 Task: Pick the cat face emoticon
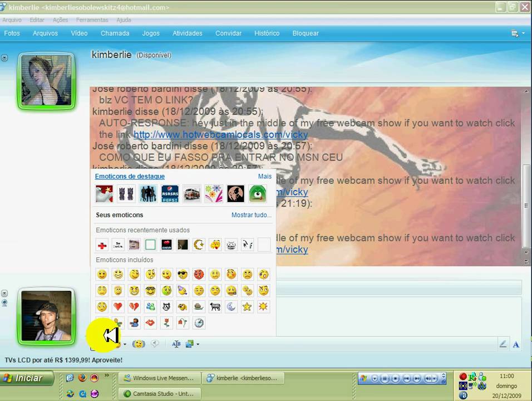(166, 307)
